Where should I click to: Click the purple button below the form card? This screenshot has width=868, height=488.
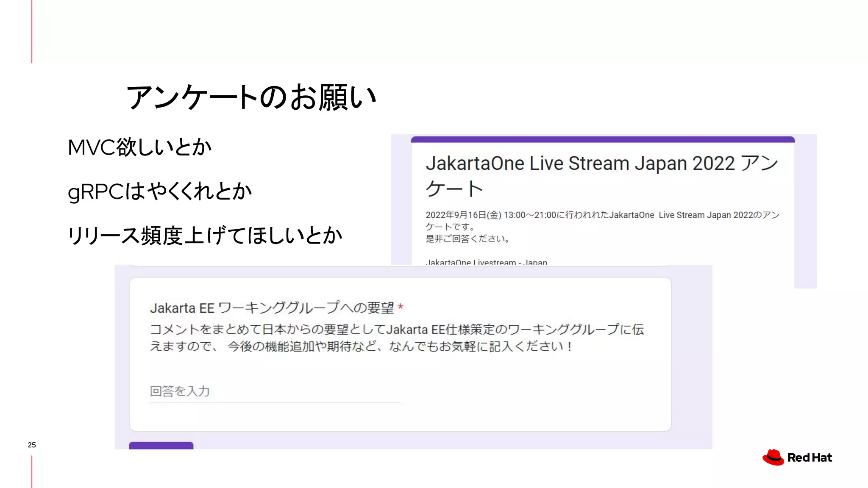tap(161, 446)
